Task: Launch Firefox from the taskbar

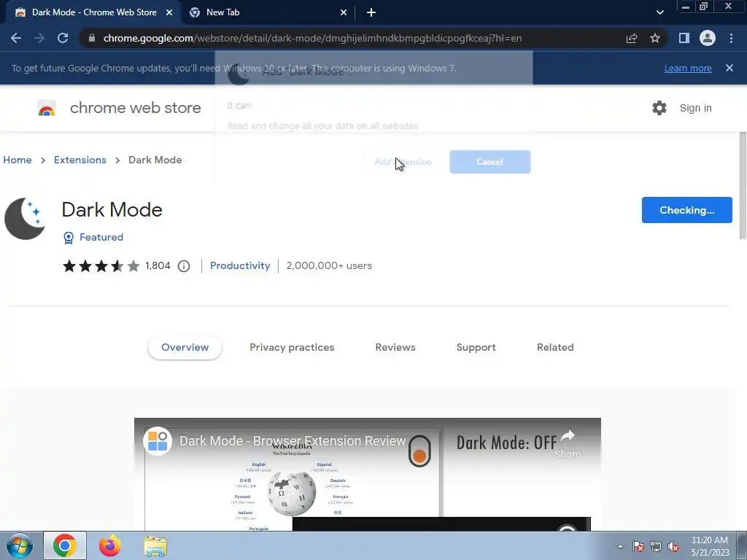Action: tap(110, 545)
